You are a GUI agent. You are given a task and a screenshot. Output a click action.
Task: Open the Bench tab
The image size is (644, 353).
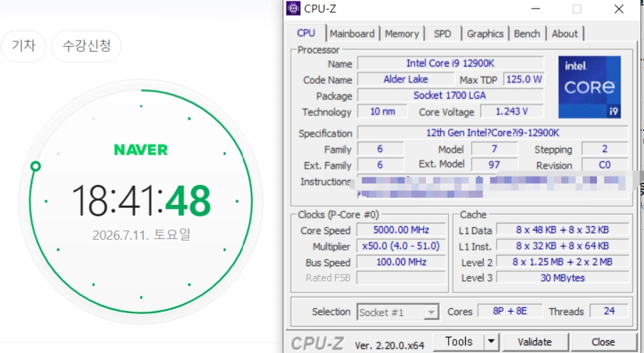pyautogui.click(x=527, y=33)
